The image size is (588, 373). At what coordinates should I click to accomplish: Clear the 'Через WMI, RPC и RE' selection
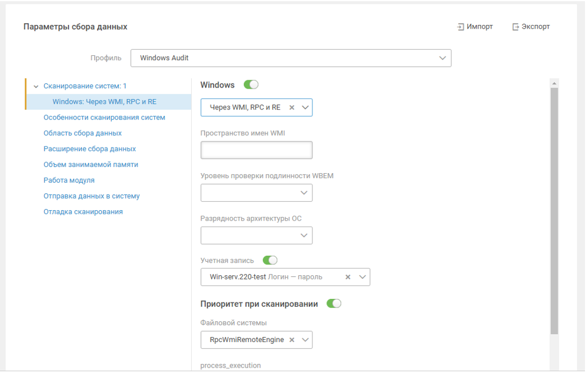pyautogui.click(x=292, y=108)
